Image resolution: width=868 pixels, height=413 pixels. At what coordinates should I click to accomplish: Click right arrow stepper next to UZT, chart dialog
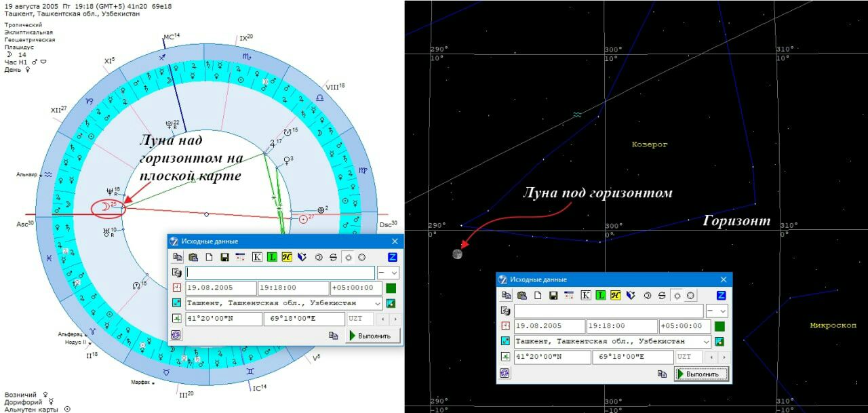click(x=395, y=319)
